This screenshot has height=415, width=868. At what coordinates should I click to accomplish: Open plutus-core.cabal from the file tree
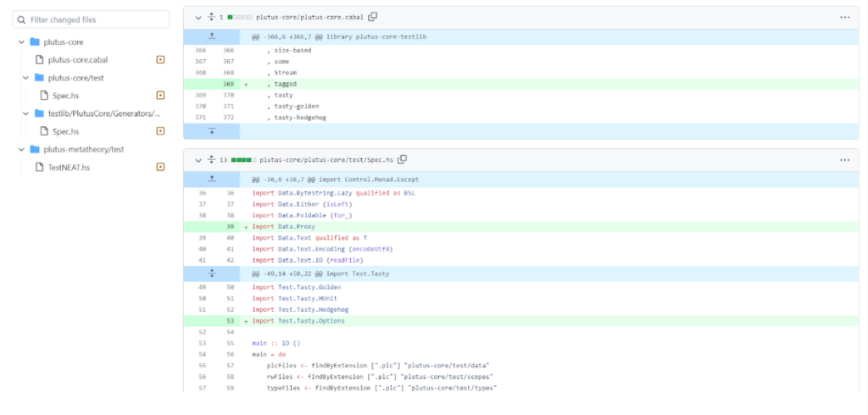tap(78, 60)
